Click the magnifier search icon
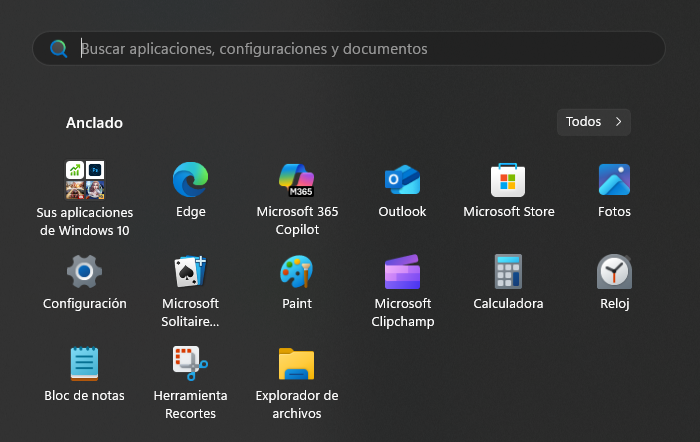700x442 pixels. pos(58,49)
